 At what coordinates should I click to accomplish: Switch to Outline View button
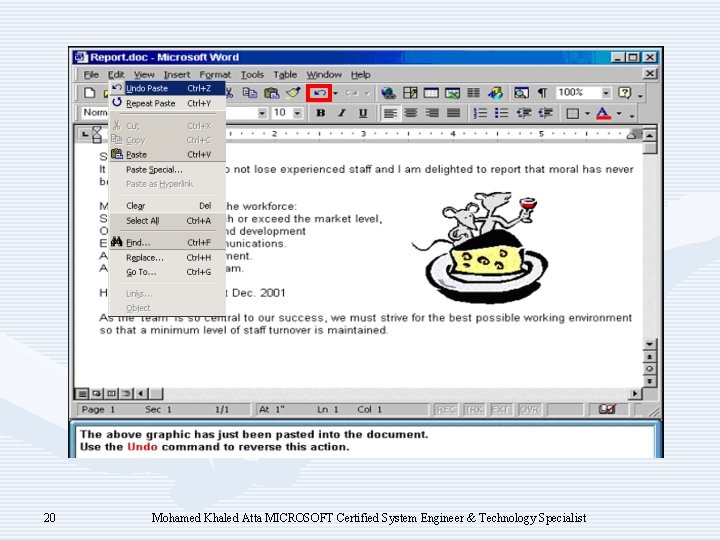[x=126, y=394]
